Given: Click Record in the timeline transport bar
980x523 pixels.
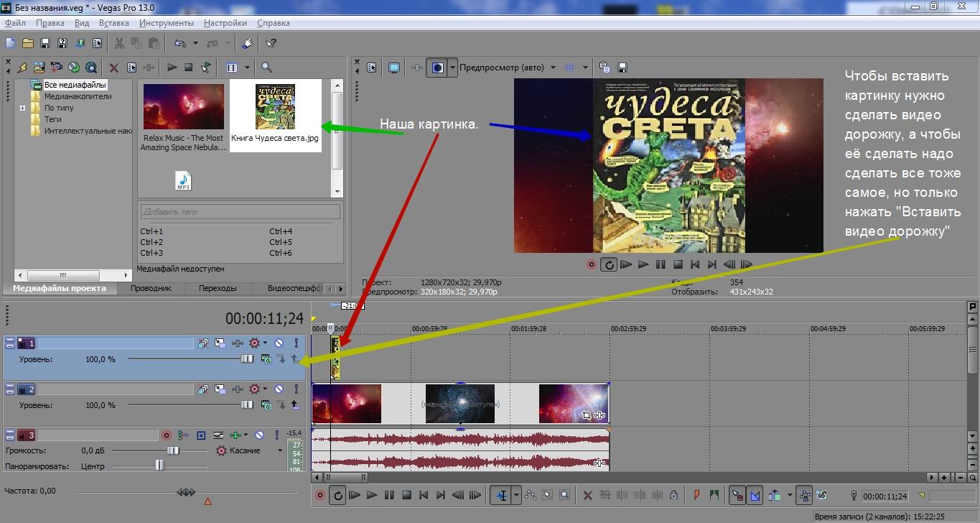Looking at the screenshot, I should [x=320, y=495].
